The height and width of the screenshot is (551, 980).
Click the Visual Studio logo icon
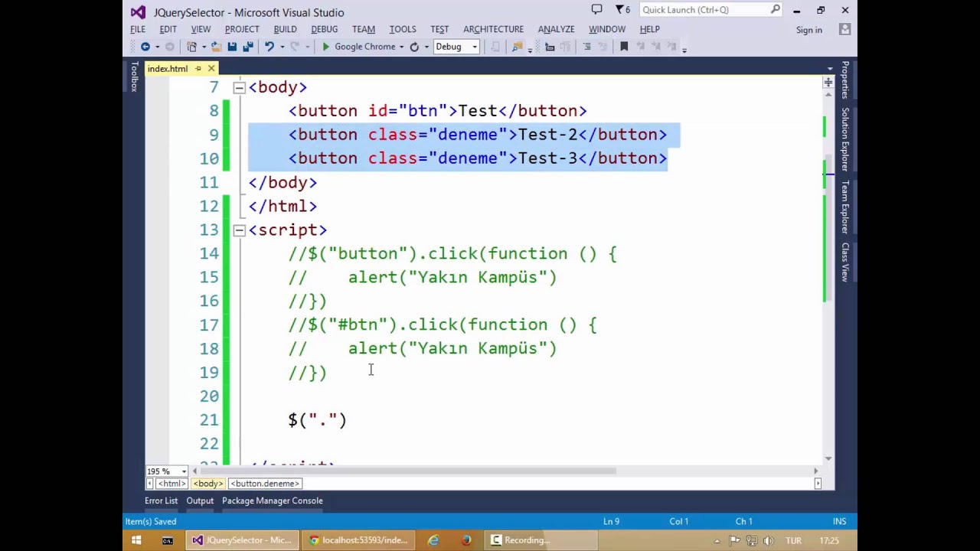tap(138, 12)
